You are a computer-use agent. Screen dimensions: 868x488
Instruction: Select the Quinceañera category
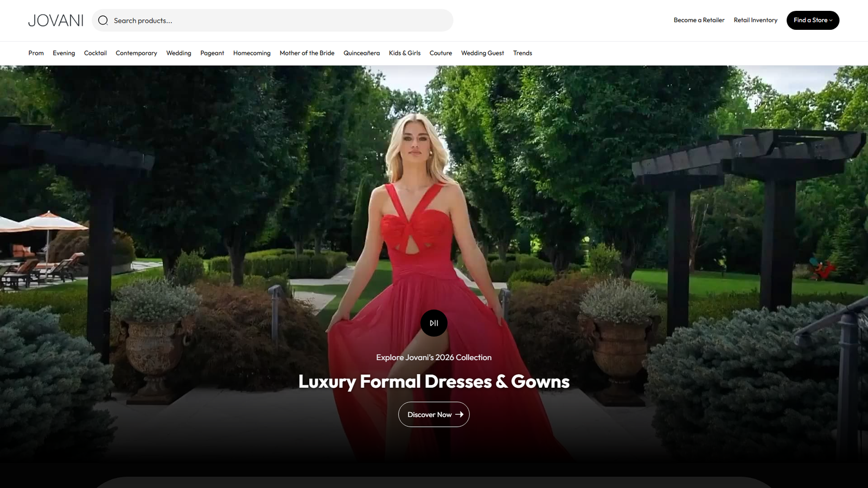(x=361, y=53)
